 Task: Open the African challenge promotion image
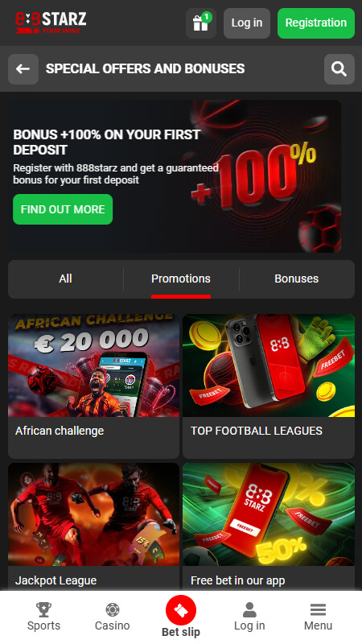pos(93,365)
